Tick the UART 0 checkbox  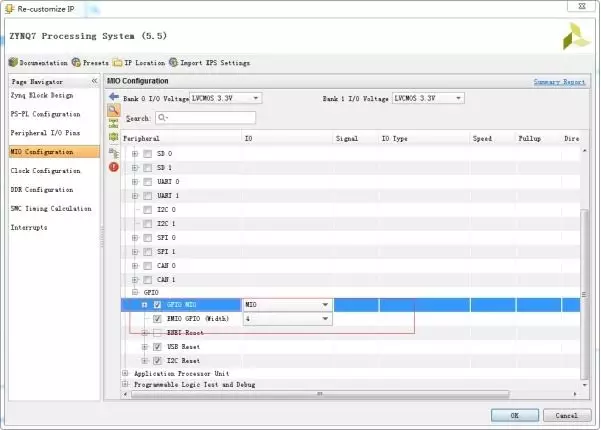coord(147,182)
